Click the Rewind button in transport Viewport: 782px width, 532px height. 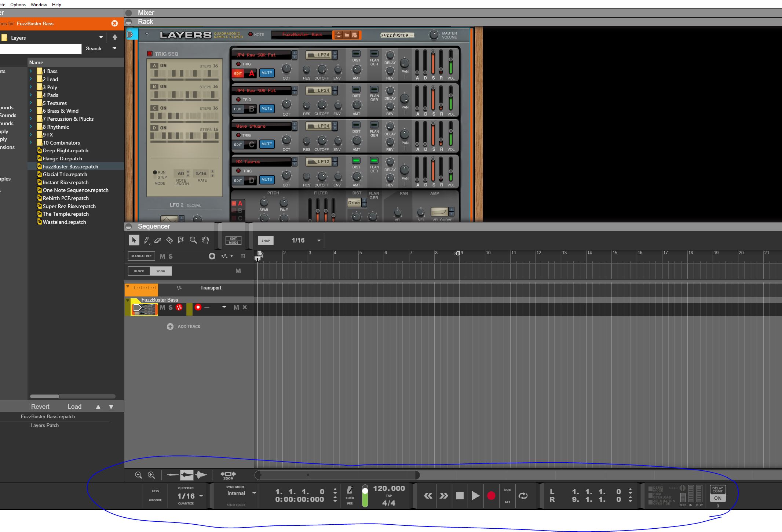[428, 496]
